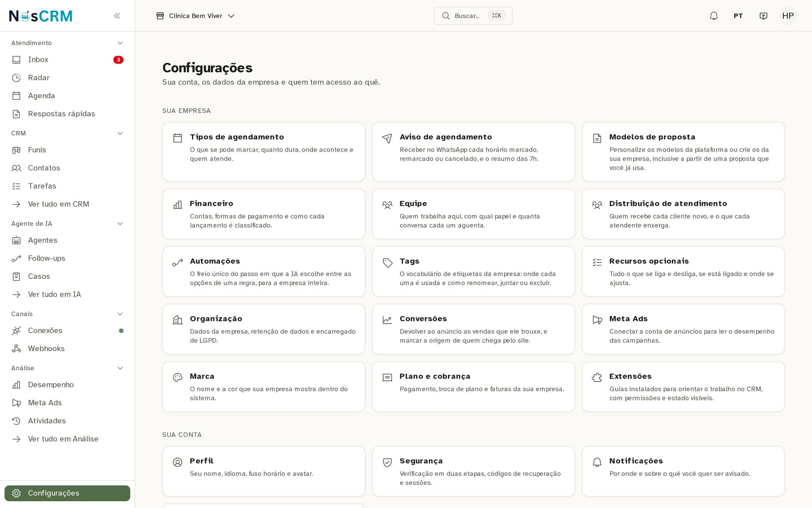Click the puzzle icon on the Extensões card
The height and width of the screenshot is (508, 812).
597,377
